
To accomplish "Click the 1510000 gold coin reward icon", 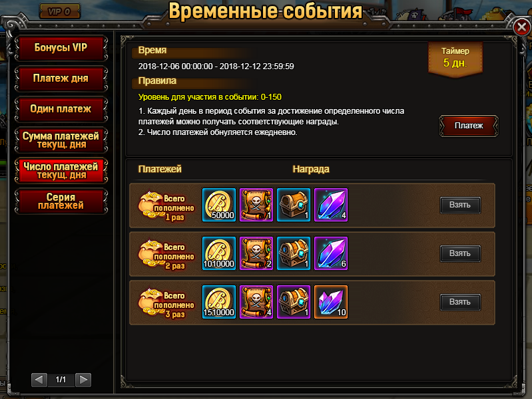I will 219,302.
